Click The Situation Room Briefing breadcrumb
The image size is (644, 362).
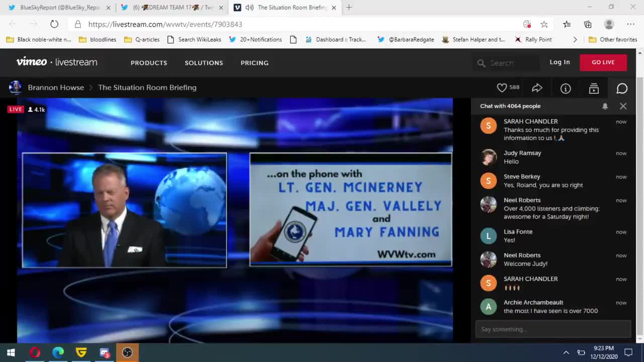coord(147,87)
